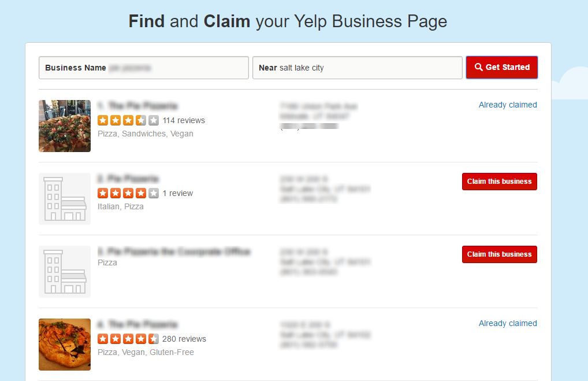Click the 'Pizza, Sandwiches, Vegan' category text
The image size is (588, 381).
click(146, 134)
